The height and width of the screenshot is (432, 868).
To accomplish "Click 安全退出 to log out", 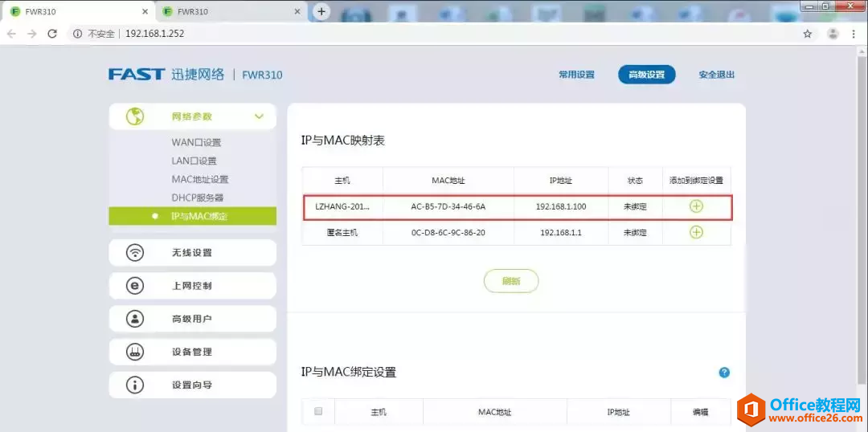I will pyautogui.click(x=716, y=75).
